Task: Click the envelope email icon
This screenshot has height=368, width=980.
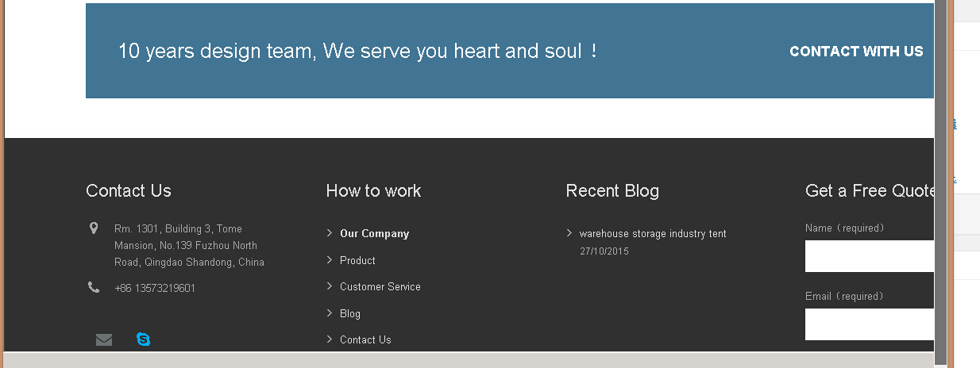Action: coord(104,340)
